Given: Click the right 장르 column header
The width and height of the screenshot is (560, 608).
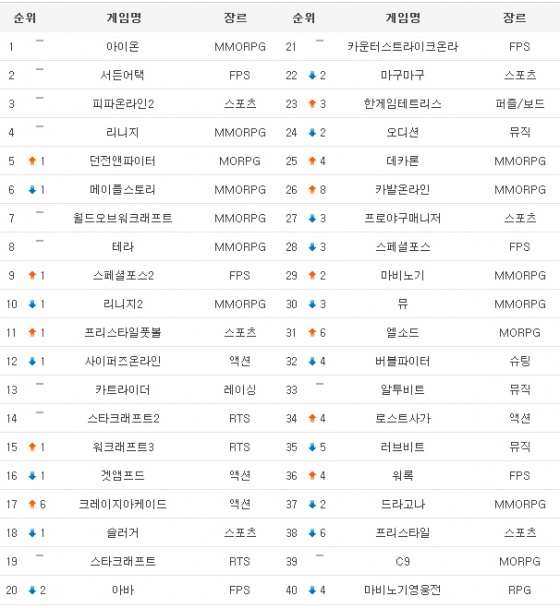Looking at the screenshot, I should point(515,17).
